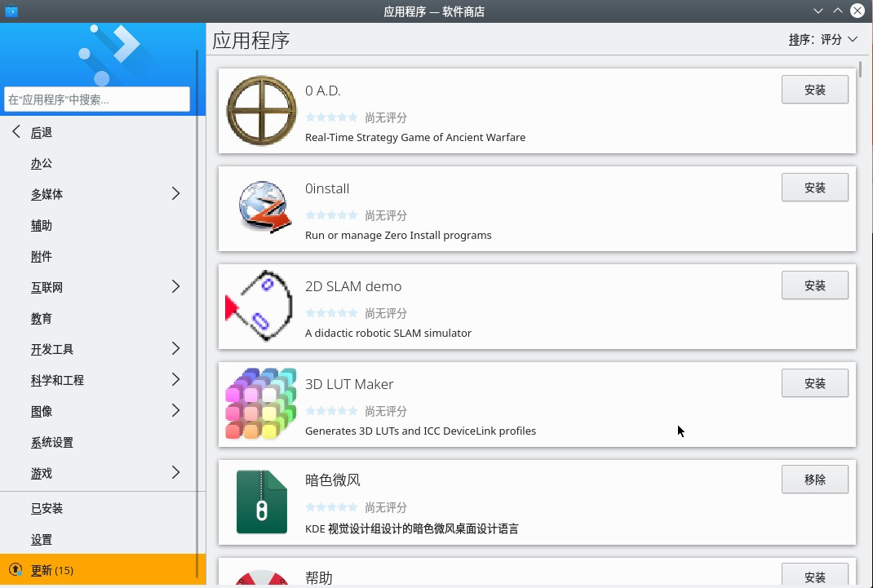Click the star rating of 3D LUT Maker

click(x=331, y=411)
